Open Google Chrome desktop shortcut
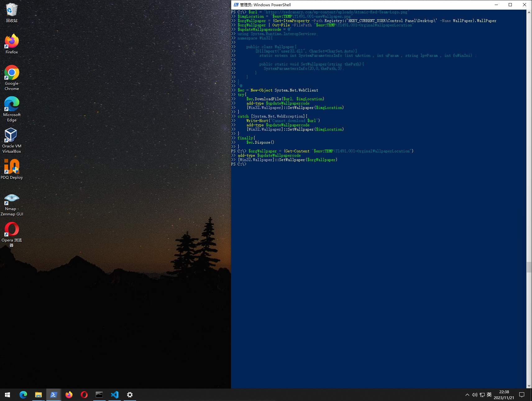Image resolution: width=532 pixels, height=401 pixels. coord(11,78)
